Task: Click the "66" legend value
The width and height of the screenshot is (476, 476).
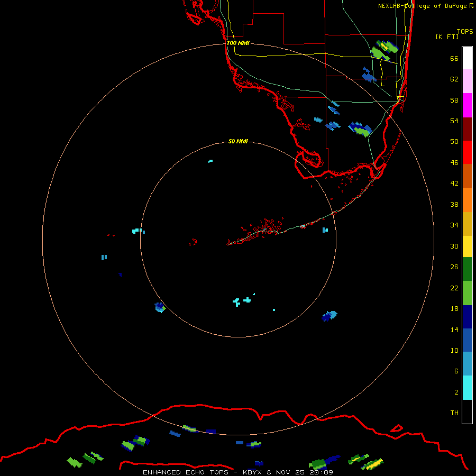Action: coord(454,58)
